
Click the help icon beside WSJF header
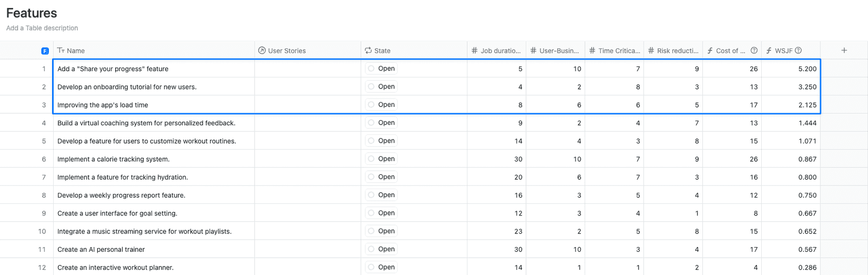pos(798,51)
